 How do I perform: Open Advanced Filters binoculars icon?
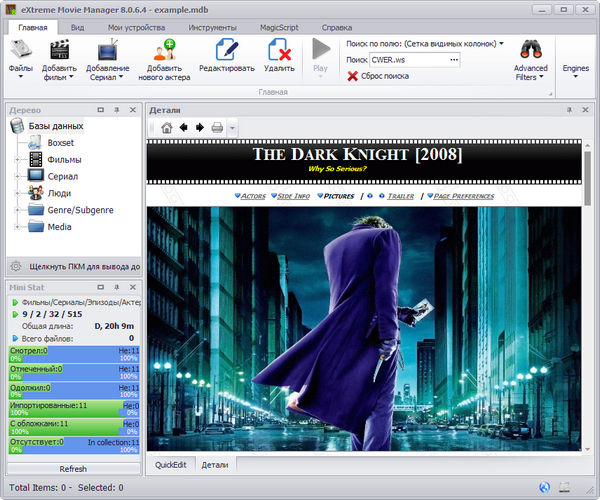point(531,49)
